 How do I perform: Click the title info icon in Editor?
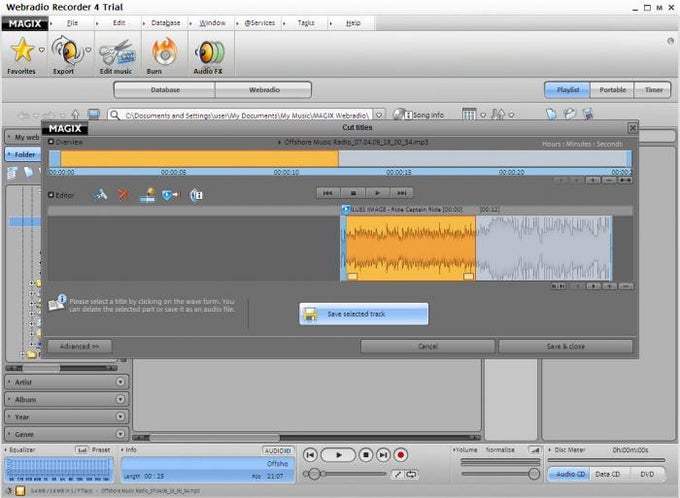(196, 195)
